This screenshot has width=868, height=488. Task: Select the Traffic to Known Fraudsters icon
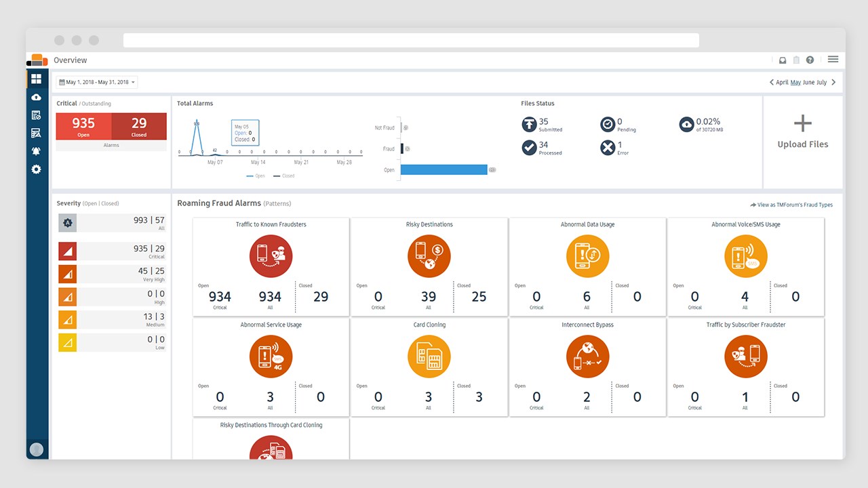click(x=271, y=256)
